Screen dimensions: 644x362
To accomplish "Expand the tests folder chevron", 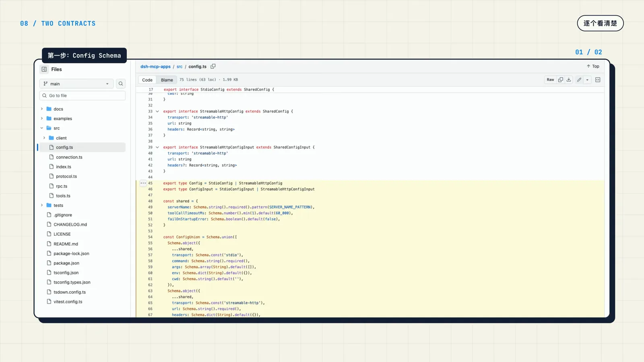I will (42, 206).
